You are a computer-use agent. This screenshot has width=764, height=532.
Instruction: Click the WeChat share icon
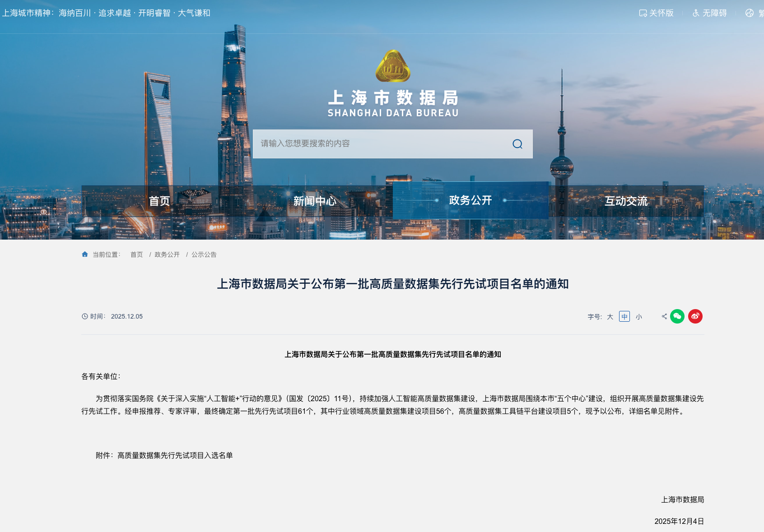coord(678,316)
